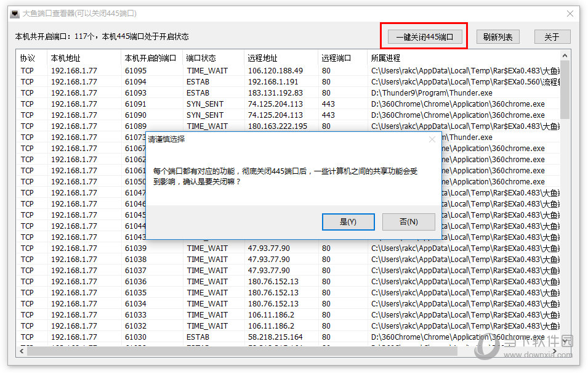Click the 本机共开启端口 status text
588x373 pixels.
(x=102, y=36)
